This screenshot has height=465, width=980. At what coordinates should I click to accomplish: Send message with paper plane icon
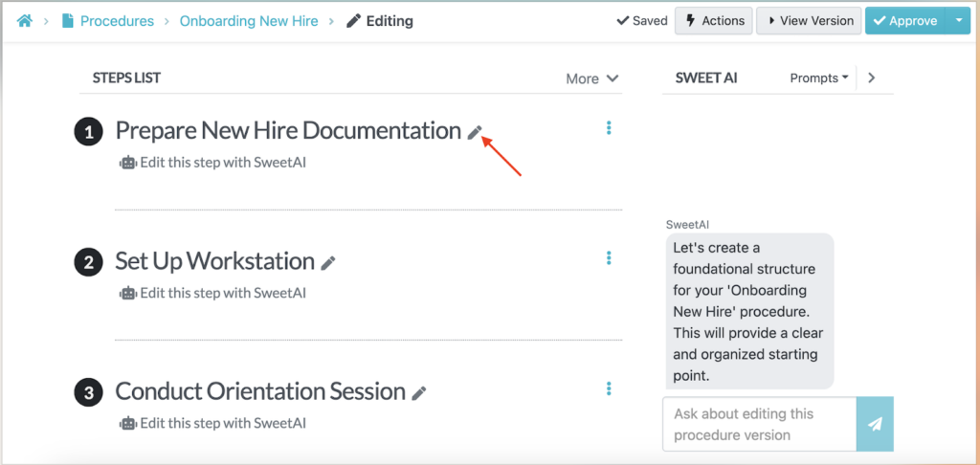875,424
